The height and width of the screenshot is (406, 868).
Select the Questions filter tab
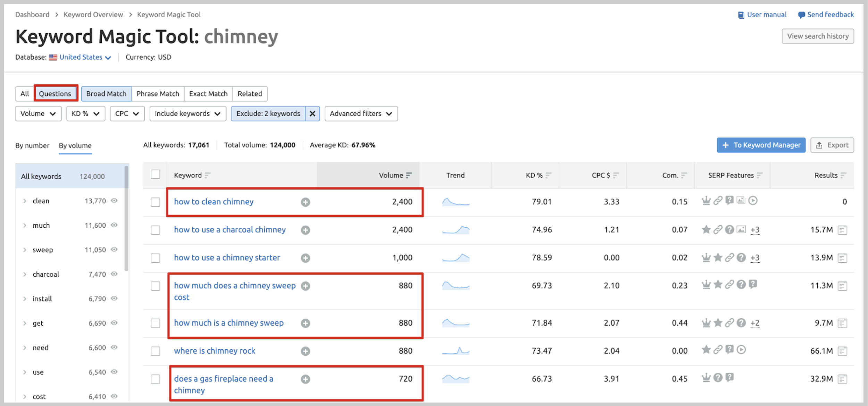click(x=55, y=94)
